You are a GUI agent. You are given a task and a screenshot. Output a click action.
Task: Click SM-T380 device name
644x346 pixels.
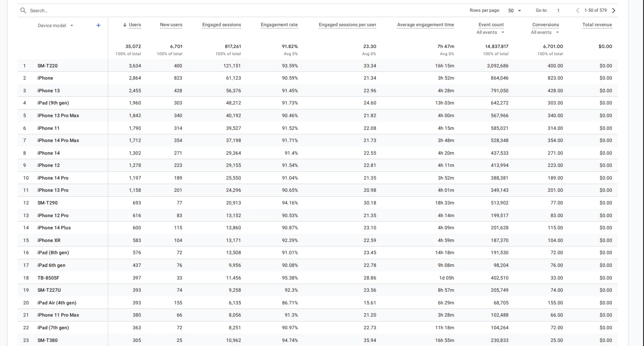[48, 341]
